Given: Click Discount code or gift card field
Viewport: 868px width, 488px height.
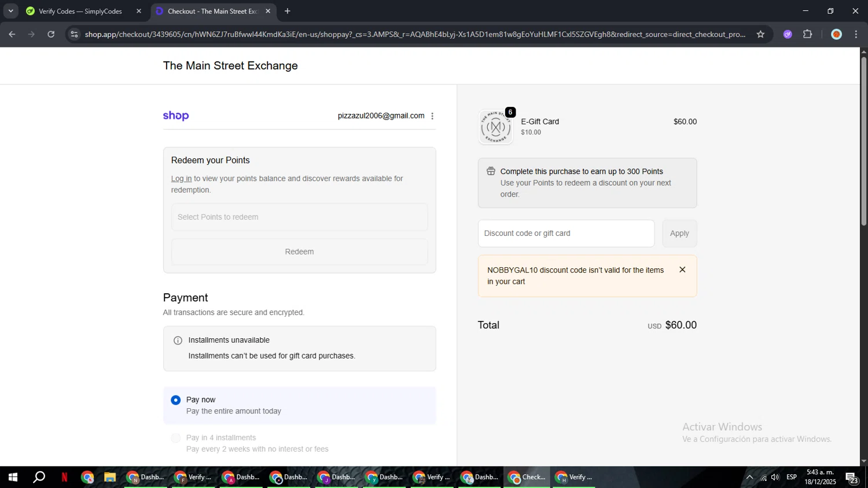Looking at the screenshot, I should [566, 234].
